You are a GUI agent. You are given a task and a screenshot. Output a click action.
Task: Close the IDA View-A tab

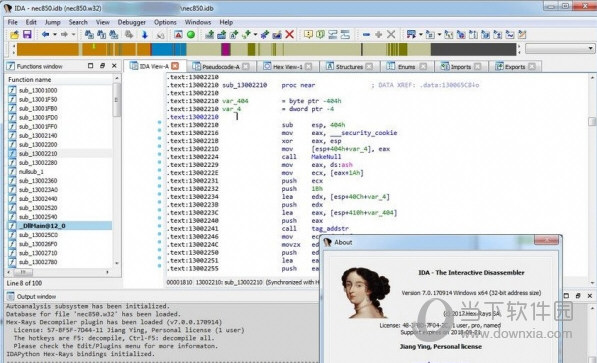(x=175, y=66)
